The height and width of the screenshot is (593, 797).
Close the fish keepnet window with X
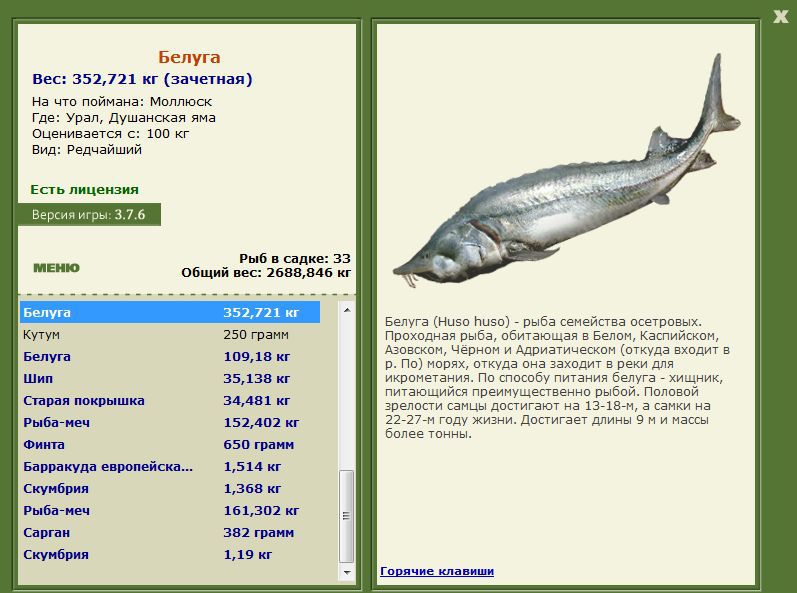click(x=781, y=17)
